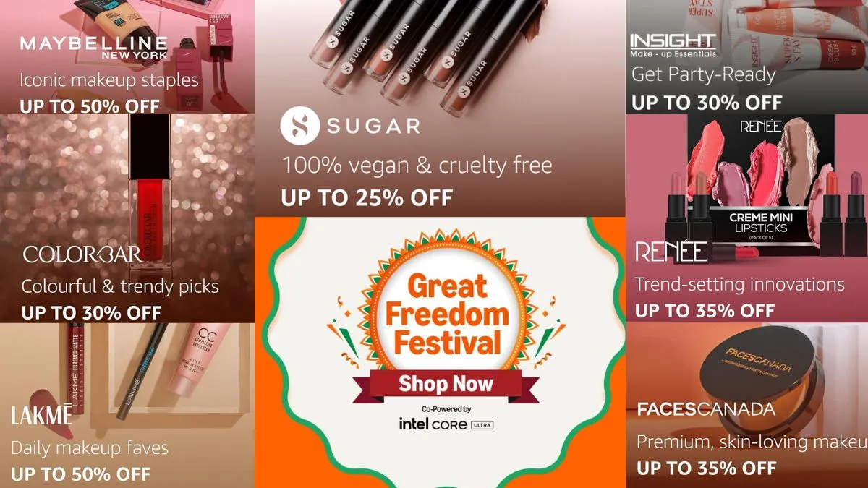Click the Intel Core Ultra logo
Screen dimensions: 868x488
tap(446, 424)
